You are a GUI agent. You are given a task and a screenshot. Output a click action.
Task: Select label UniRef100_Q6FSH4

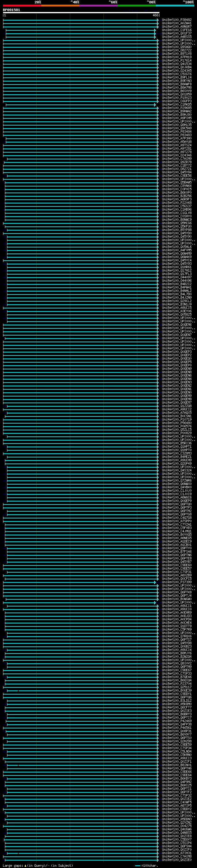[177, 846]
